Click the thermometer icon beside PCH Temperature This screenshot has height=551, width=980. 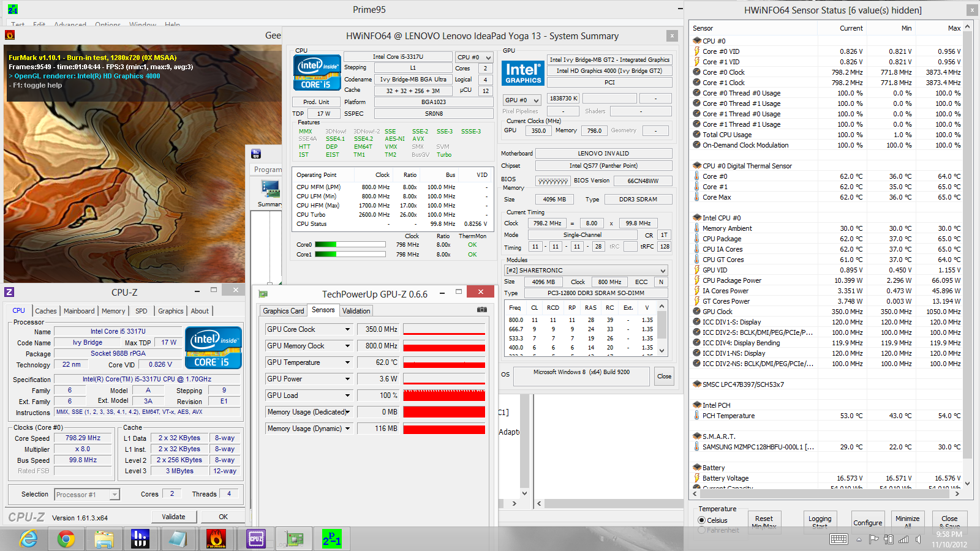697,416
